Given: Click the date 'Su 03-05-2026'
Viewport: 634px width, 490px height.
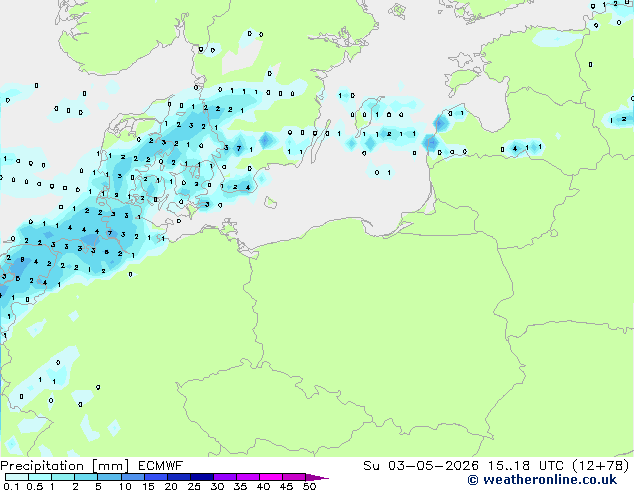Looking at the screenshot, I should 421,466.
